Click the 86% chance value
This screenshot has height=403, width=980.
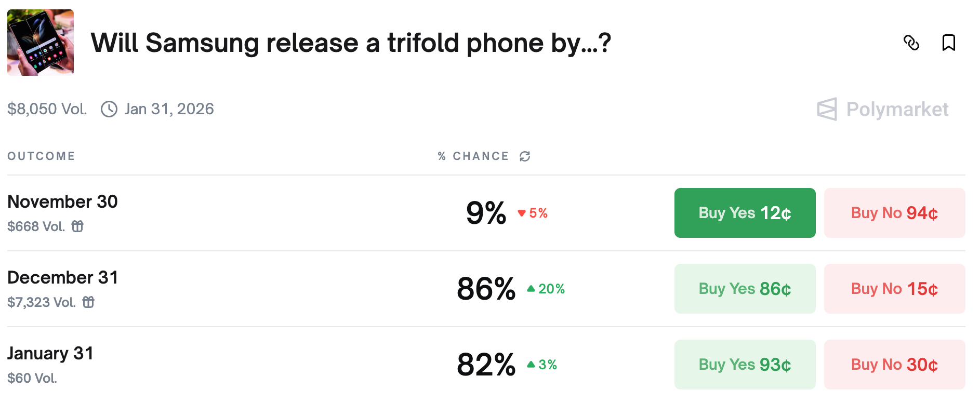486,289
